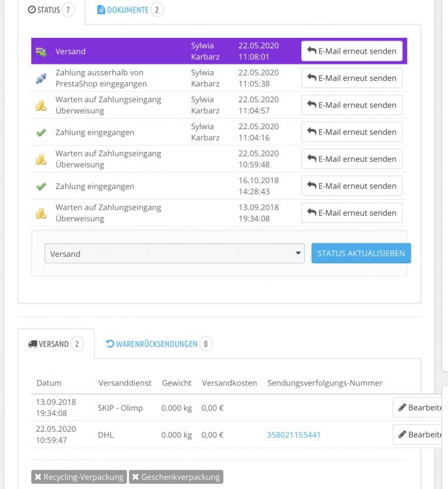Click the coins icon for 11:04:57 status
Image resolution: width=448 pixels, height=489 pixels.
tap(41, 105)
